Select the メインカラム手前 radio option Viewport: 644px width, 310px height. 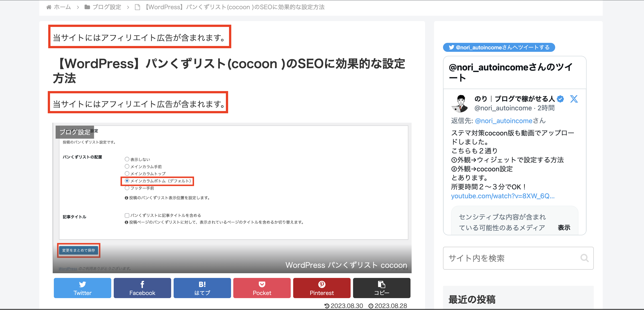(x=127, y=166)
